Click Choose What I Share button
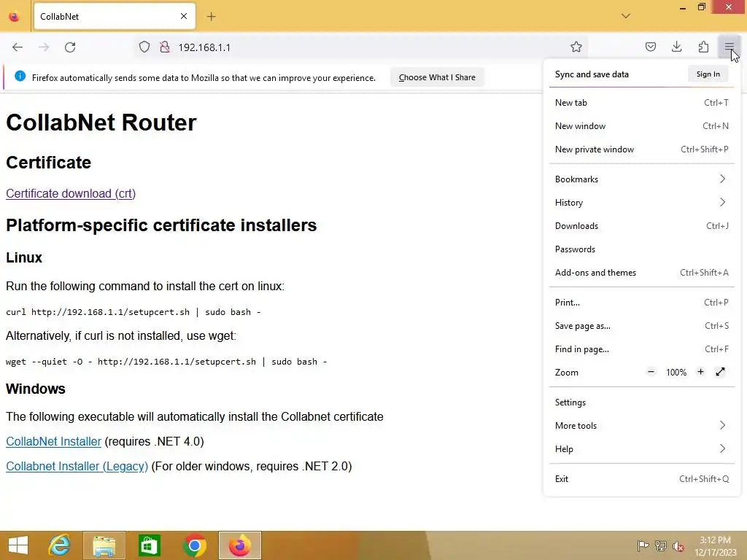 [437, 77]
